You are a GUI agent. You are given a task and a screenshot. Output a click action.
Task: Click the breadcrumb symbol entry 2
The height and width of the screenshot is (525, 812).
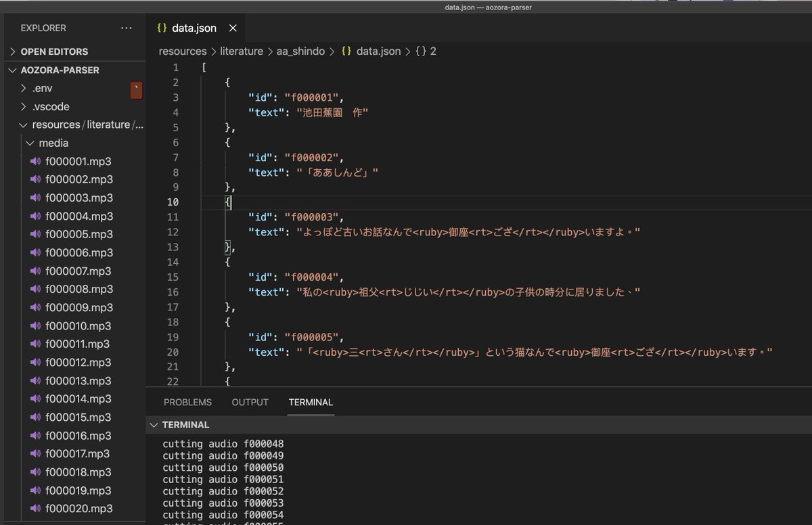[424, 51]
